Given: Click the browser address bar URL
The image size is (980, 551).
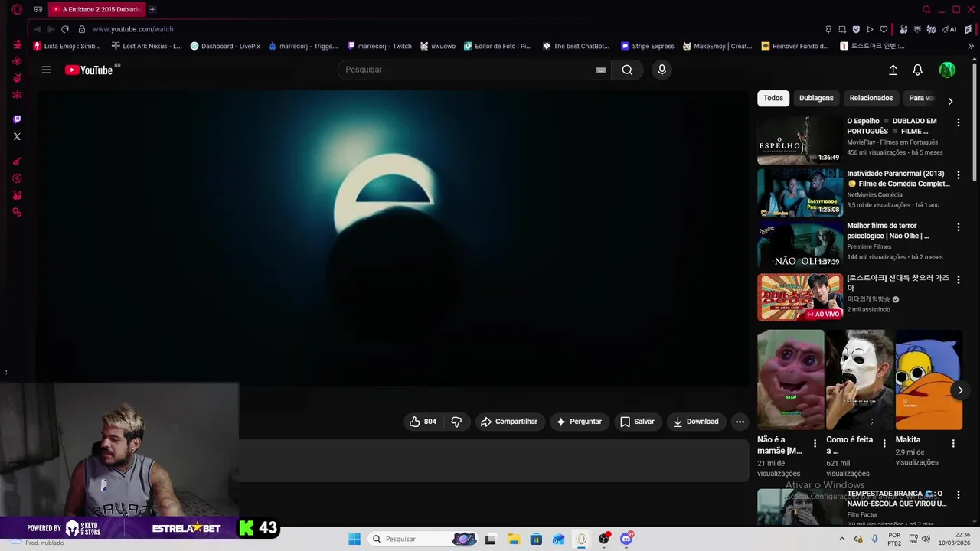Looking at the screenshot, I should pyautogui.click(x=133, y=29).
